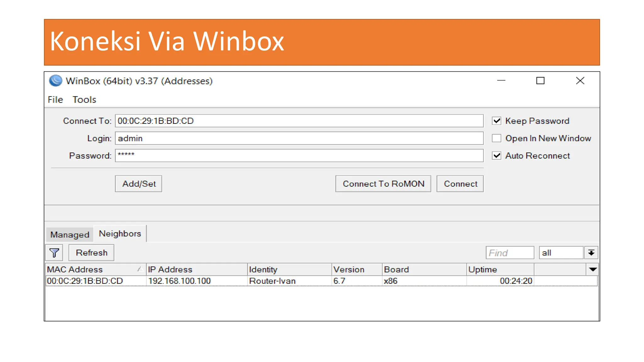This screenshot has height=362, width=644.
Task: Refresh the neighbors list
Action: (92, 253)
